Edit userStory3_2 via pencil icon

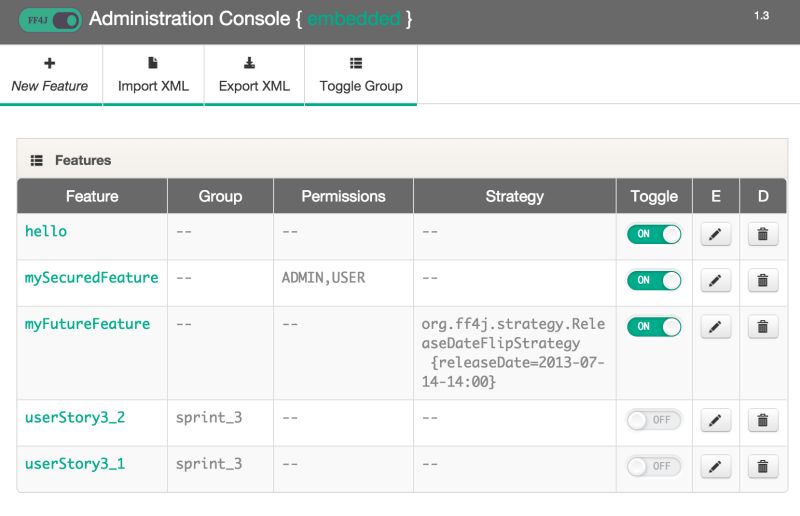(x=715, y=420)
